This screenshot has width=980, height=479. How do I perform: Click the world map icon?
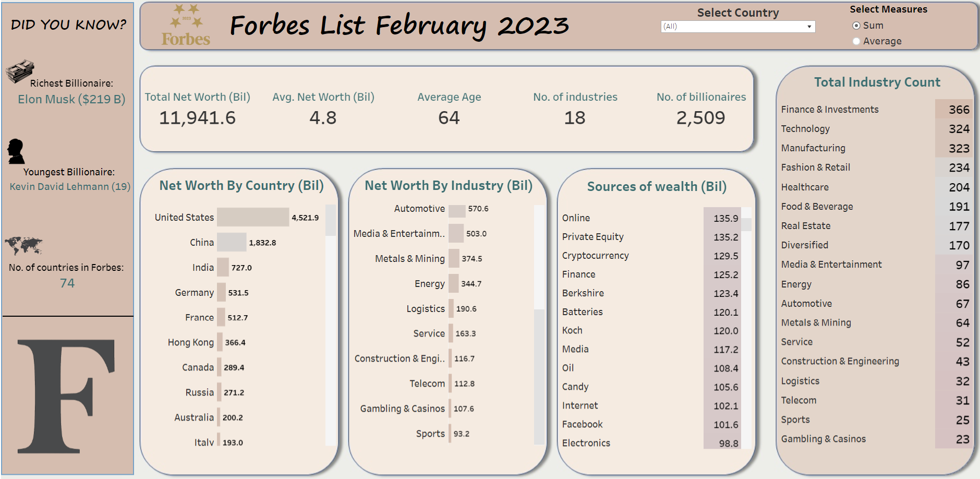point(23,245)
